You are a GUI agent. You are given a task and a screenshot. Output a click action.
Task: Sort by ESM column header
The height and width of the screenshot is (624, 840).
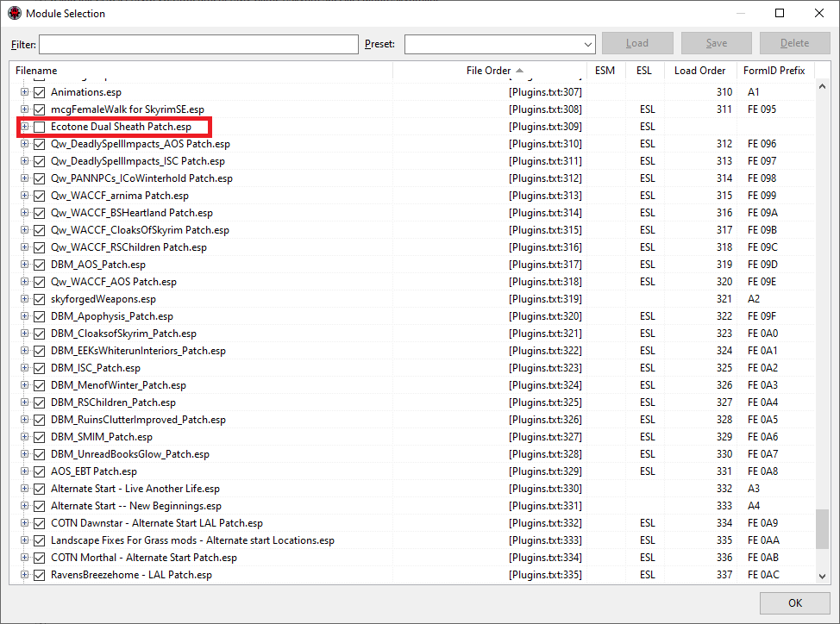[606, 71]
